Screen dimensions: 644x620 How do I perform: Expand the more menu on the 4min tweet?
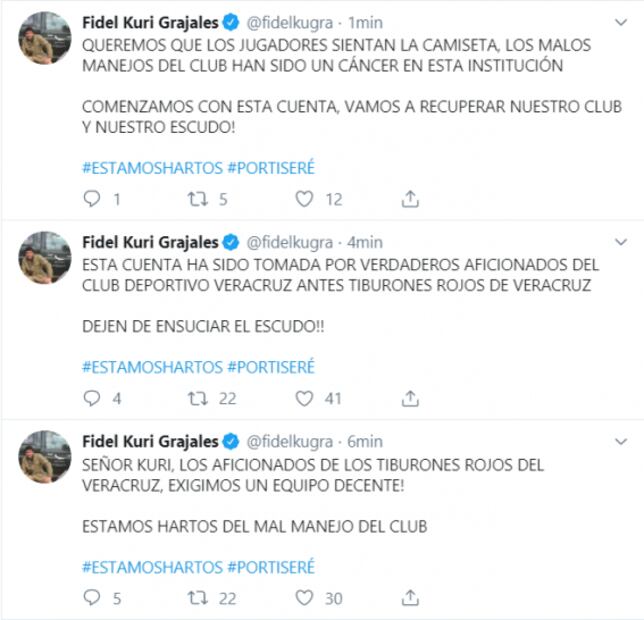[621, 242]
